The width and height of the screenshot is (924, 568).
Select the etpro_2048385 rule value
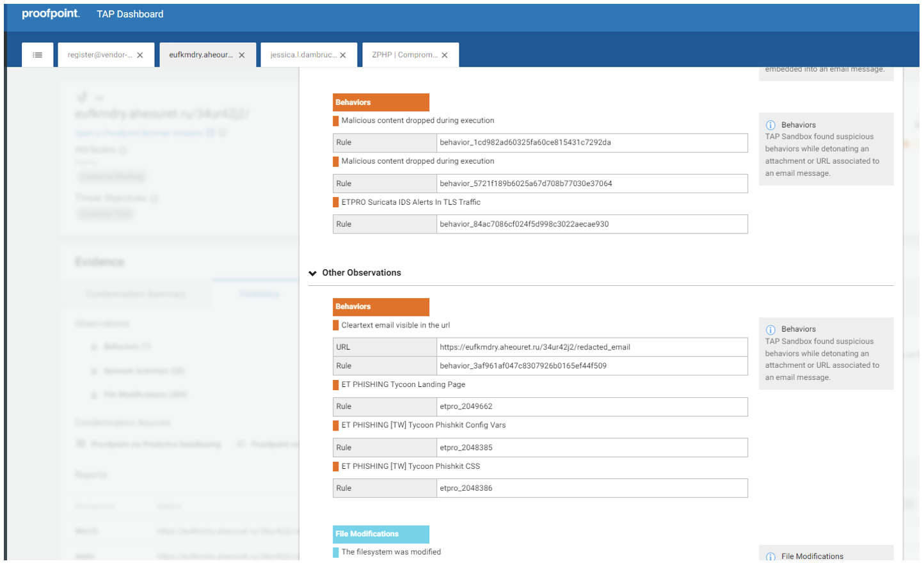coord(466,448)
